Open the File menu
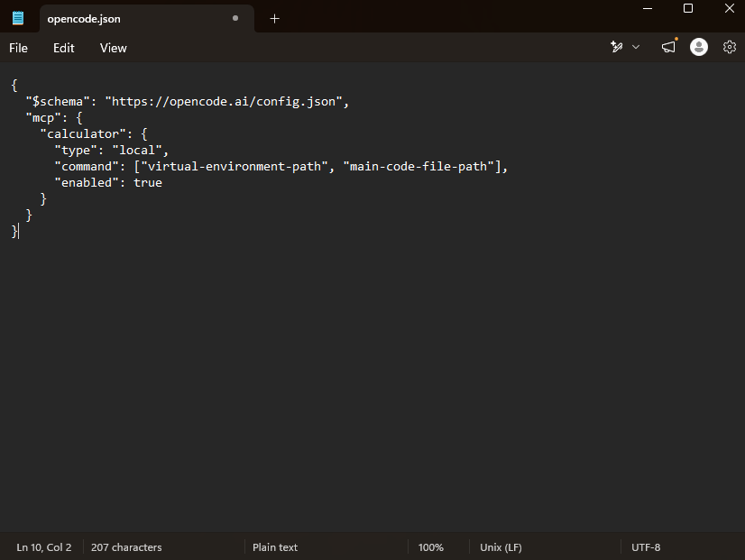The image size is (745, 560). click(19, 48)
